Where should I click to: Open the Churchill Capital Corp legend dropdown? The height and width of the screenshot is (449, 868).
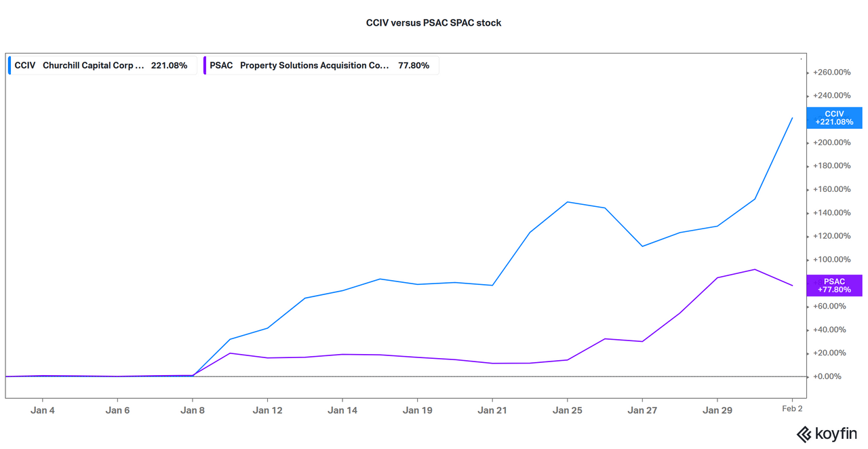tap(94, 65)
